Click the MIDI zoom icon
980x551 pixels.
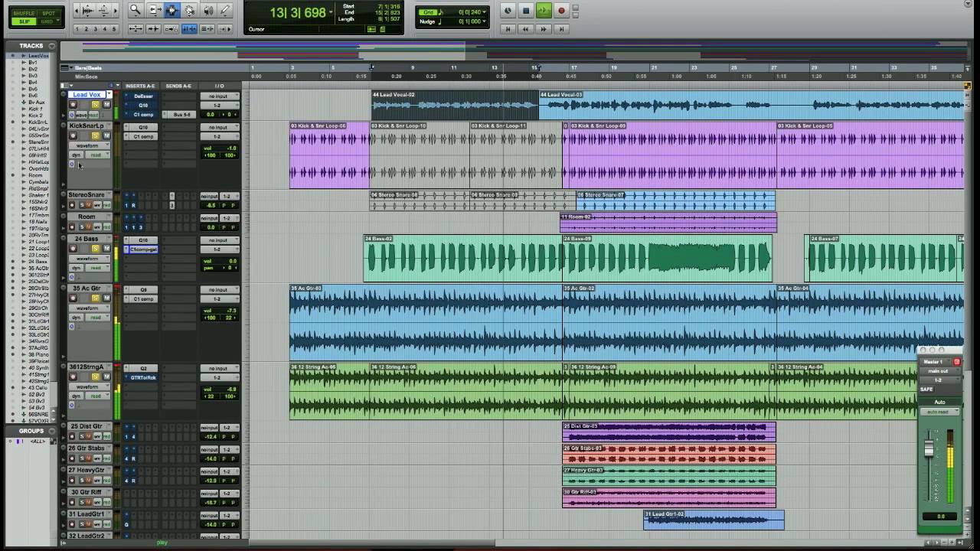coord(103,10)
